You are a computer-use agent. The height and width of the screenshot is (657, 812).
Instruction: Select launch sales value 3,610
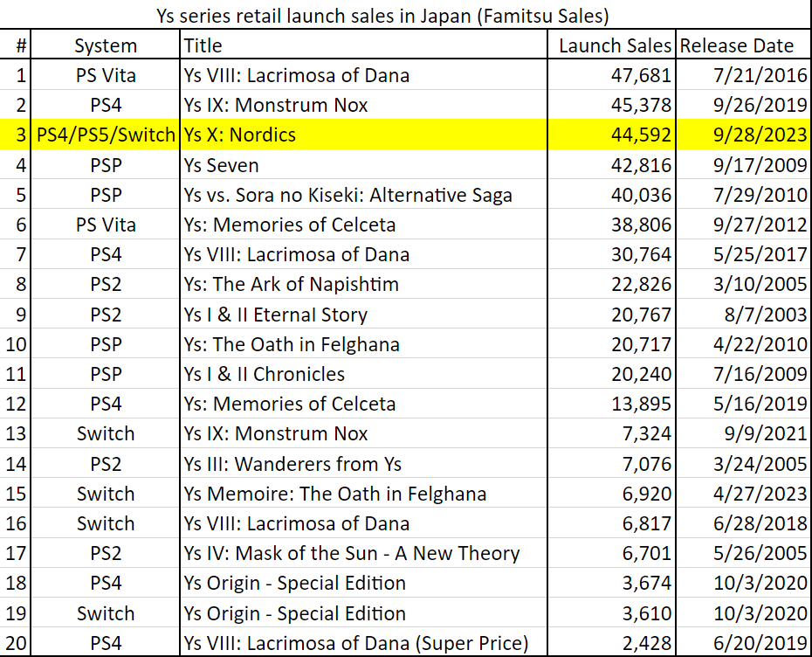pos(647,613)
